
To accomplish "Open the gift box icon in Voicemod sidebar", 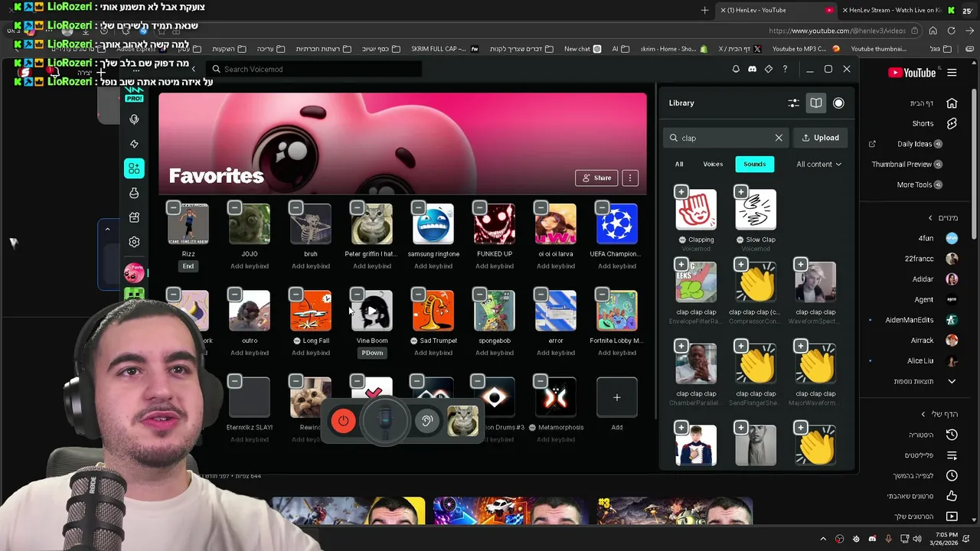I will click(134, 217).
